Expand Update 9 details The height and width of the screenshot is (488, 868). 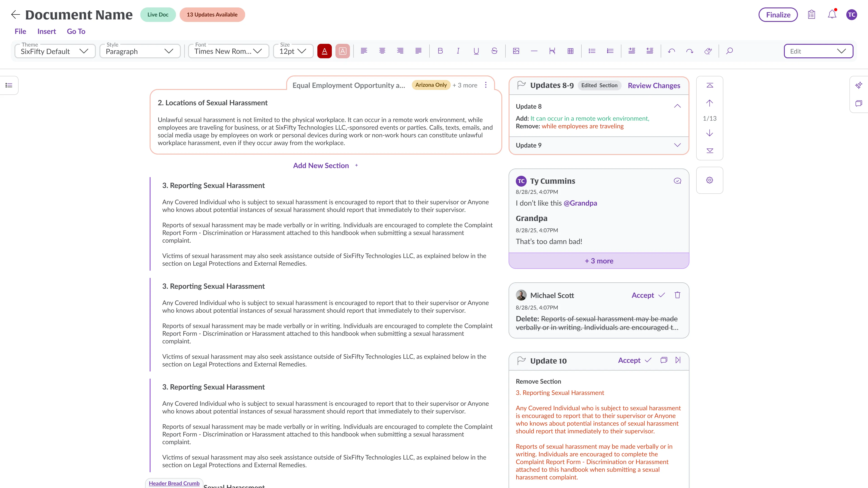coord(677,145)
